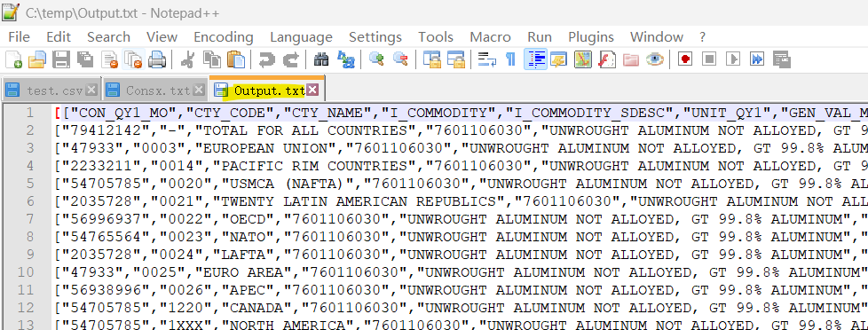
Task: Open Find with binoculars icon
Action: 321,59
